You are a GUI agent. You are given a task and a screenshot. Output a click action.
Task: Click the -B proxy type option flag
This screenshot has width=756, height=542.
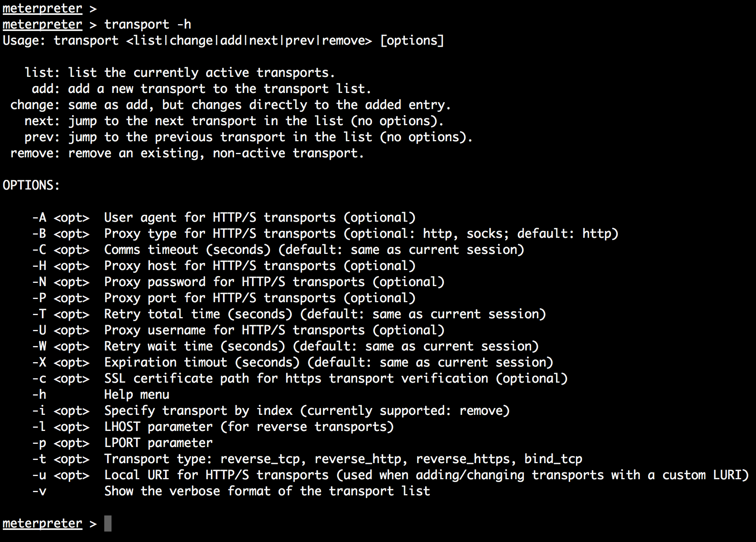pyautogui.click(x=39, y=234)
